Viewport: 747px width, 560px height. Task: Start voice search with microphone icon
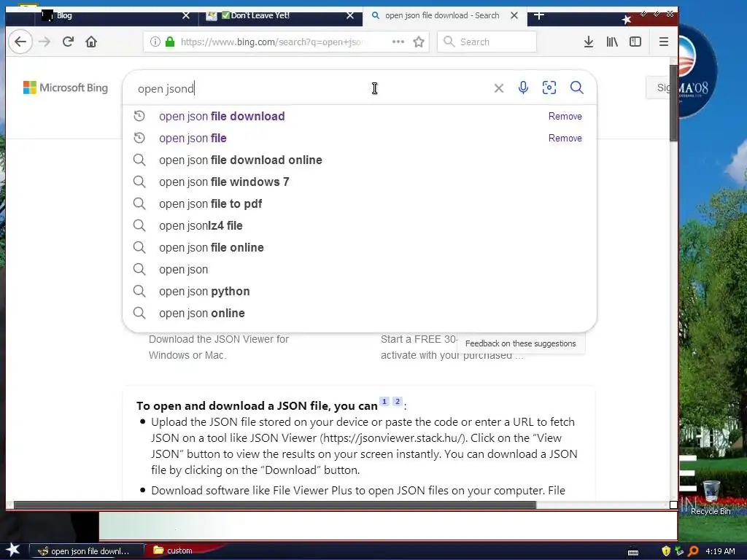point(523,87)
